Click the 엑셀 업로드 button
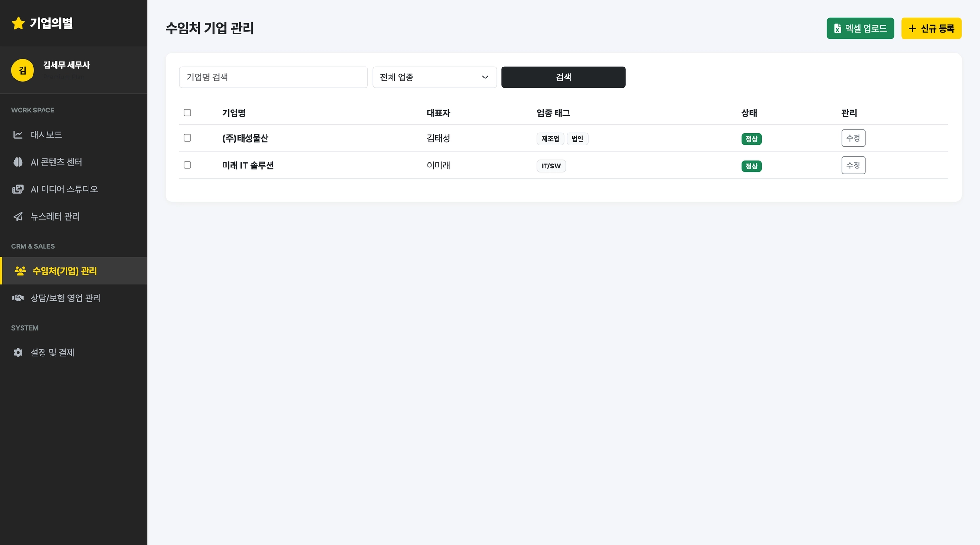The height and width of the screenshot is (545, 980). point(860,28)
